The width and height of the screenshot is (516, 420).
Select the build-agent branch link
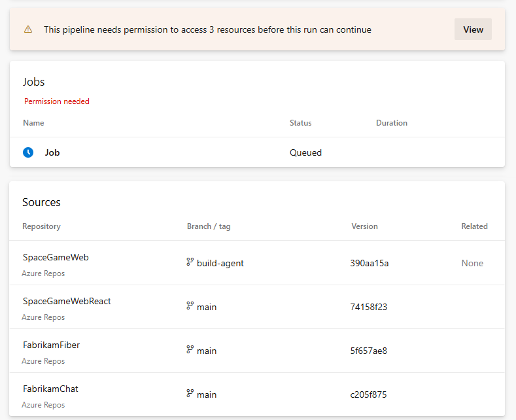pyautogui.click(x=220, y=263)
